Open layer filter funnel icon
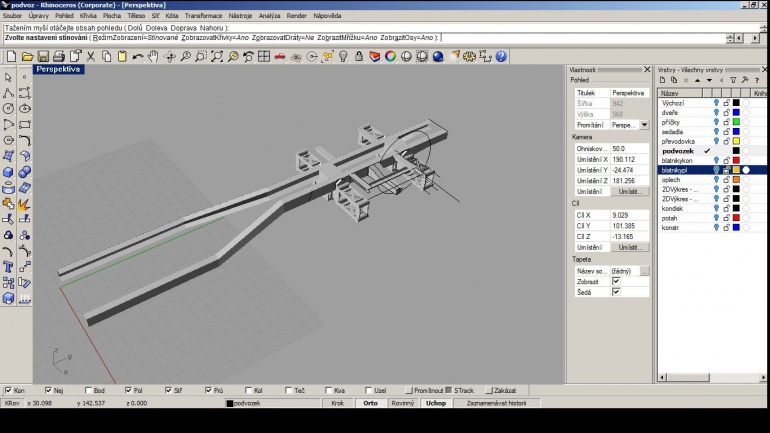770x433 pixels. [733, 80]
